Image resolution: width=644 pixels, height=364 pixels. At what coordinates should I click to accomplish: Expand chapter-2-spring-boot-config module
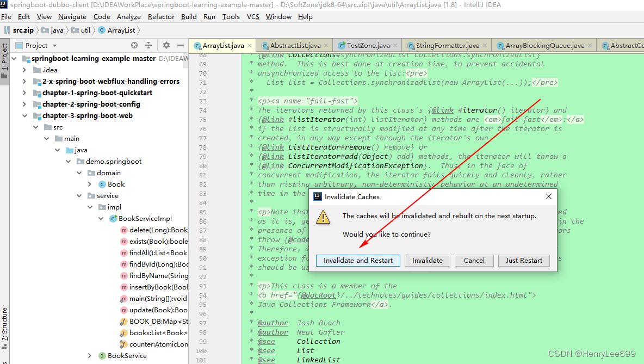[x=24, y=104]
